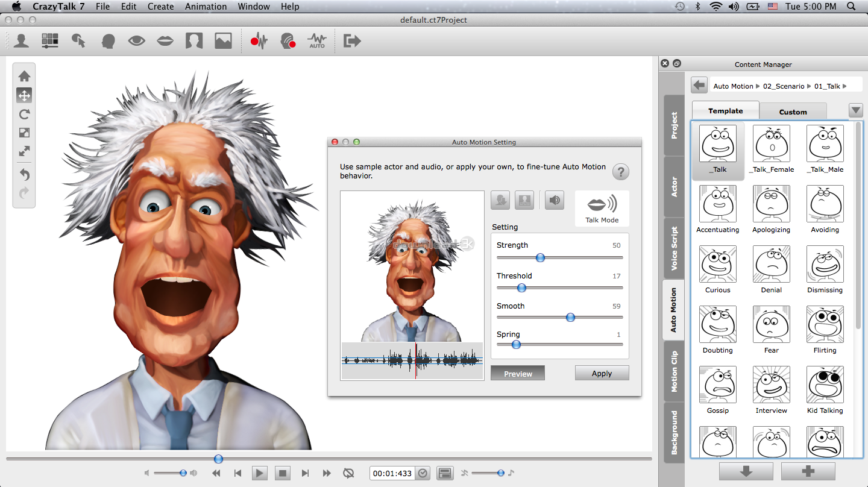Open the Background image toolbar icon
Screen dimensions: 868x487
[x=223, y=41]
